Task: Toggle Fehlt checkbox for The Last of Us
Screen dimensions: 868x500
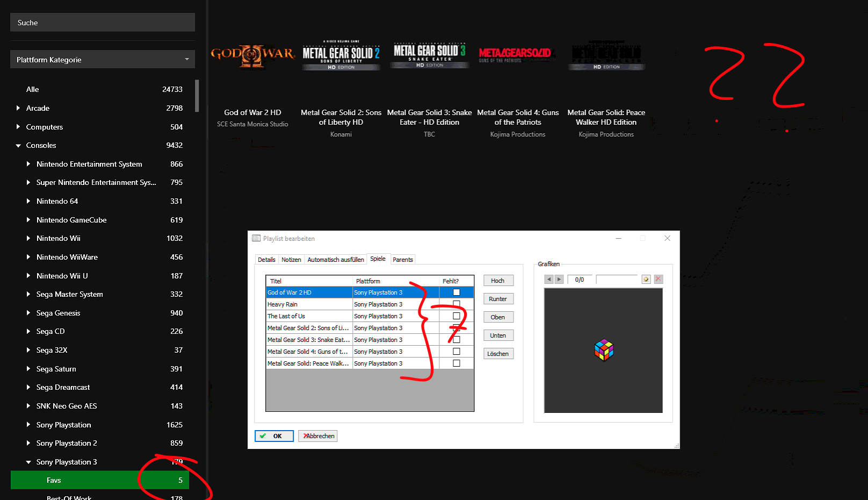Action: pyautogui.click(x=457, y=316)
